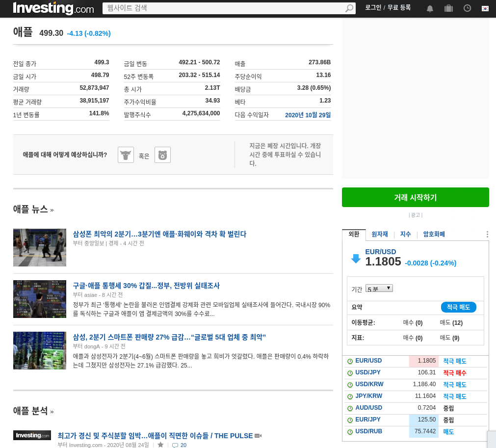This screenshot has width=496, height=448.
Task: Click the blue down arrow by EUR/USD
Action: (x=356, y=259)
